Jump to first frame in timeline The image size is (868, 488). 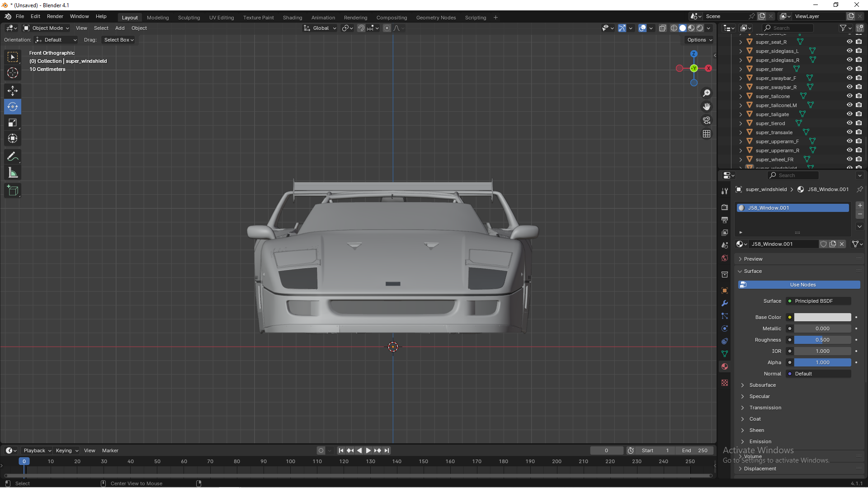tap(341, 450)
